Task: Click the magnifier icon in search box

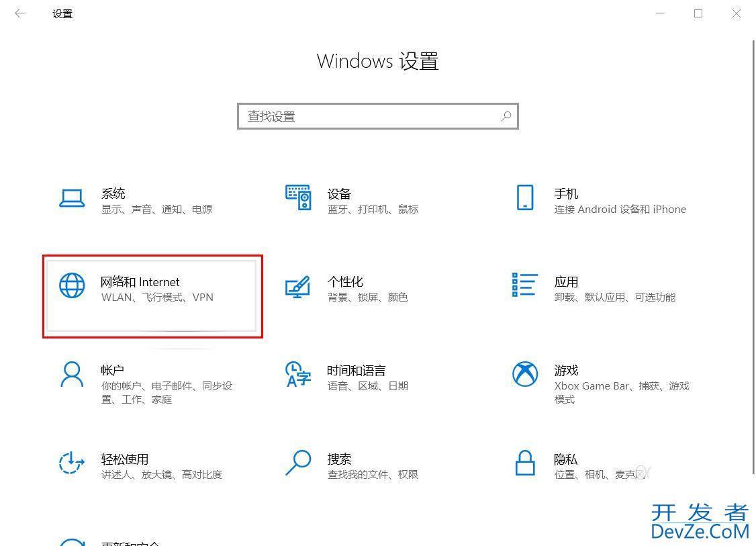Action: (x=506, y=116)
